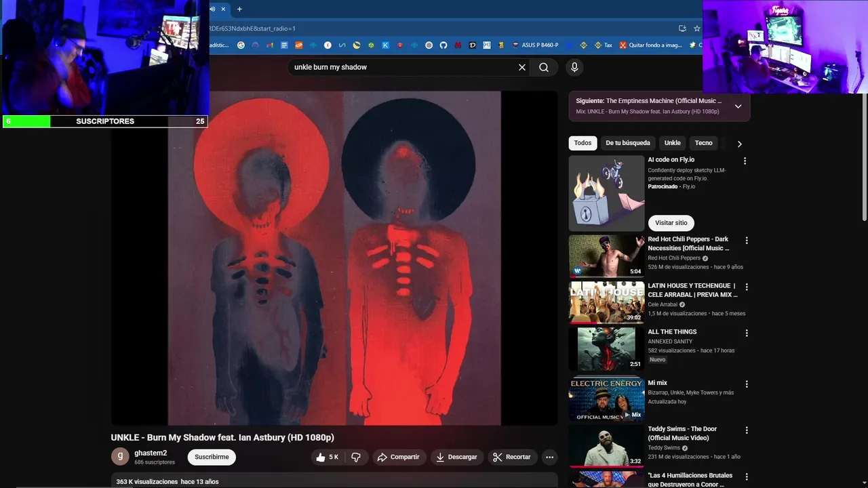Open LATIN HOUSE Y TECHENGUE video title
The width and height of the screenshot is (868, 488).
[692, 290]
